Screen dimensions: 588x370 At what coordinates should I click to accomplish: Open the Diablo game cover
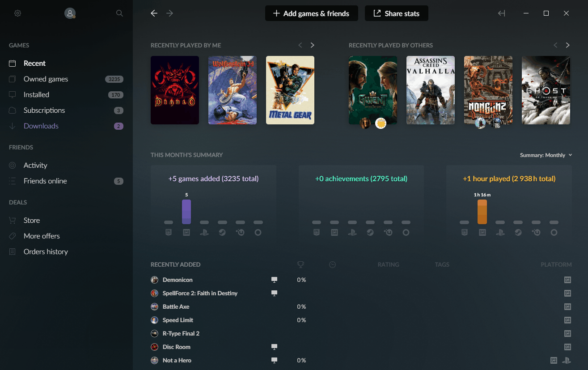click(175, 90)
